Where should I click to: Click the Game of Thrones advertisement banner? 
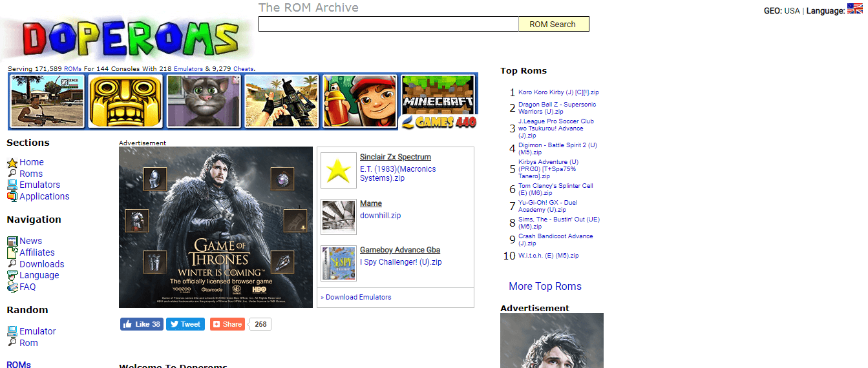(216, 227)
